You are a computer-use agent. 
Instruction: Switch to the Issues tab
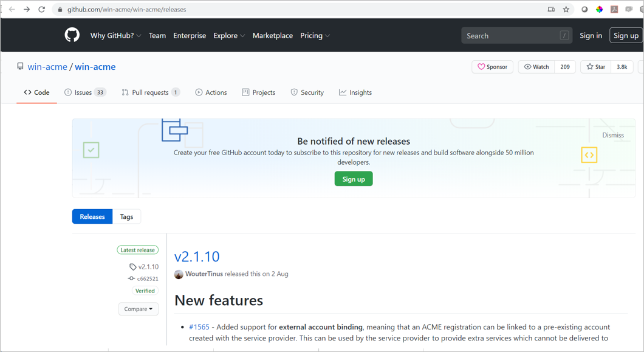click(86, 92)
